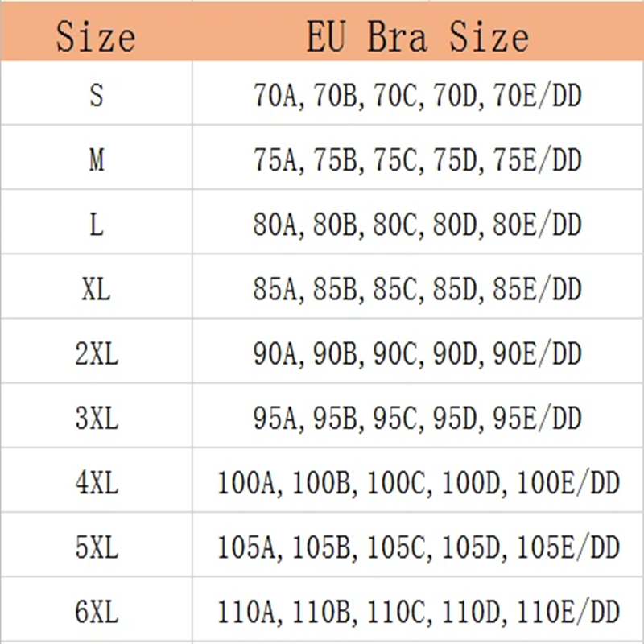This screenshot has width=644, height=644.
Task: Click the 100A to 100E/DD sizes cell
Action: (x=417, y=483)
